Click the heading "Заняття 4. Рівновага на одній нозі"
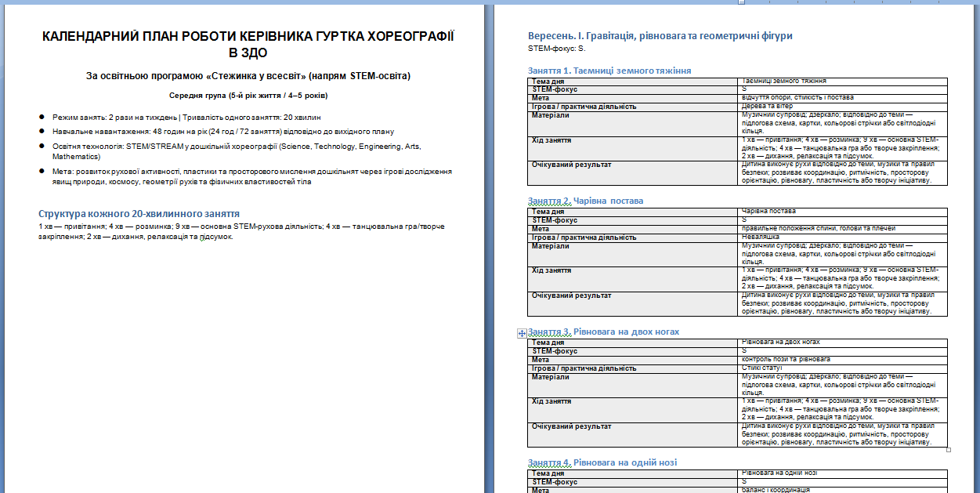Screen dimensions: 980x493 coord(602,462)
